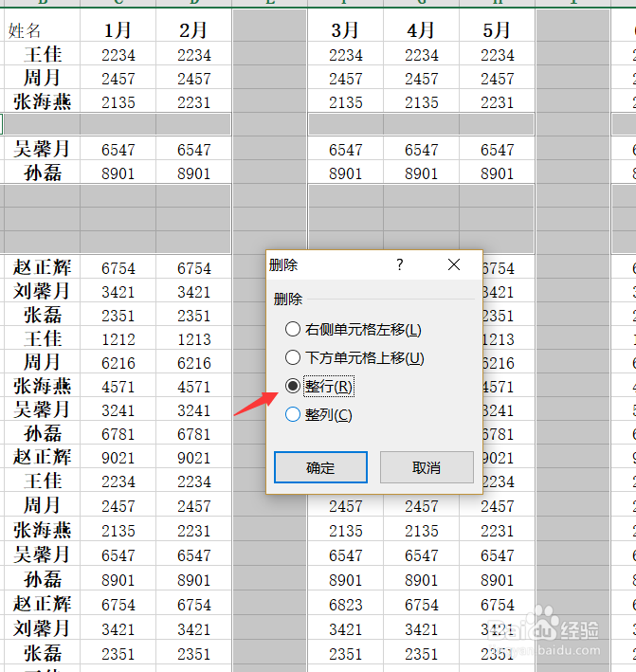Select the 3月 header cell

tap(345, 26)
